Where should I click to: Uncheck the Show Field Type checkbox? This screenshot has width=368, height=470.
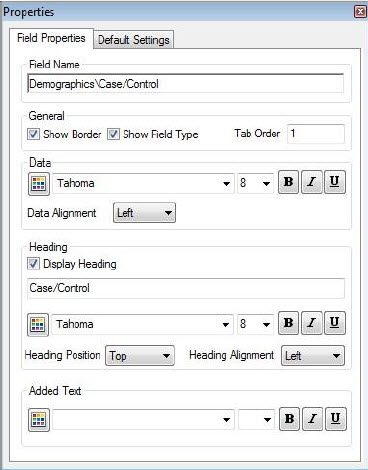pyautogui.click(x=113, y=134)
